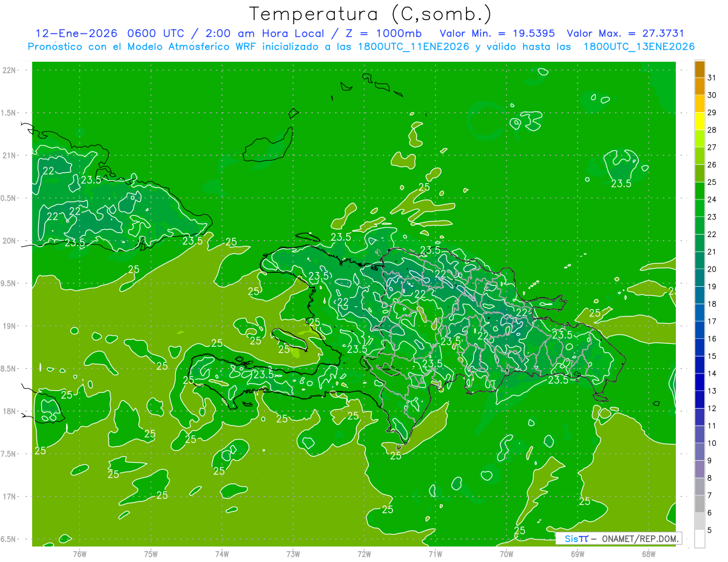Click the color bar label '24'

[712, 199]
